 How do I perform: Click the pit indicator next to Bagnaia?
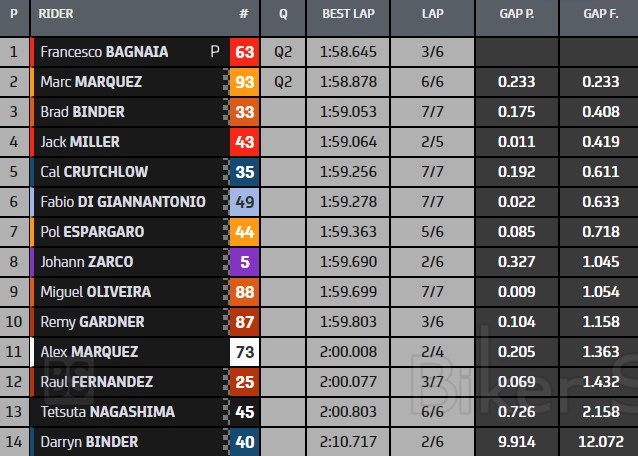coord(214,51)
